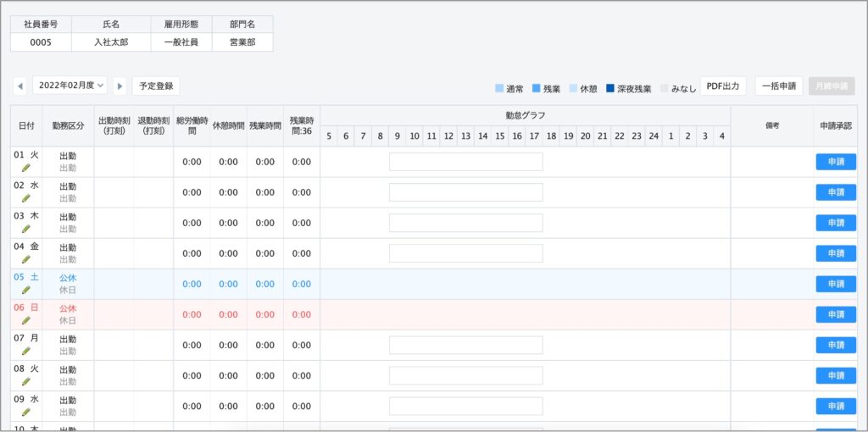Advance to next month with right arrow
The image size is (868, 432).
(120, 86)
